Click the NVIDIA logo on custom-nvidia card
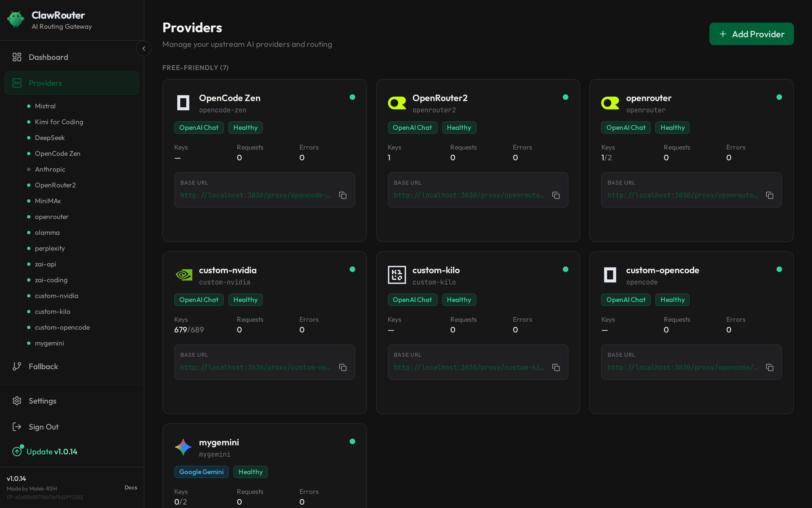 point(183,275)
